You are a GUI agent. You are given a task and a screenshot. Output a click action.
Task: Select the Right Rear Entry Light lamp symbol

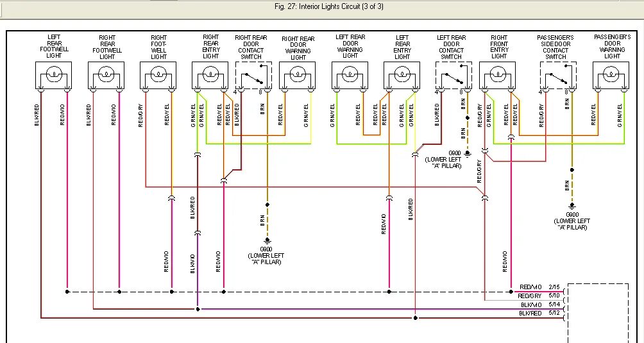(210, 75)
